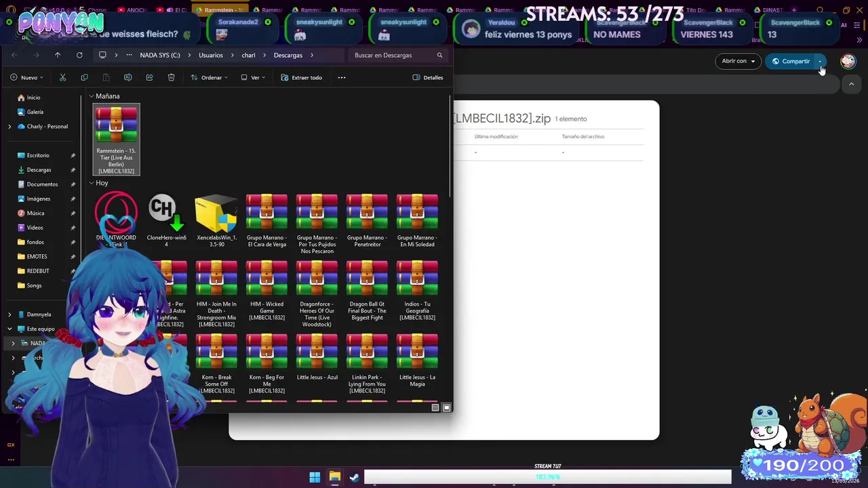
Task: Click the Última modificación column header
Action: point(496,136)
